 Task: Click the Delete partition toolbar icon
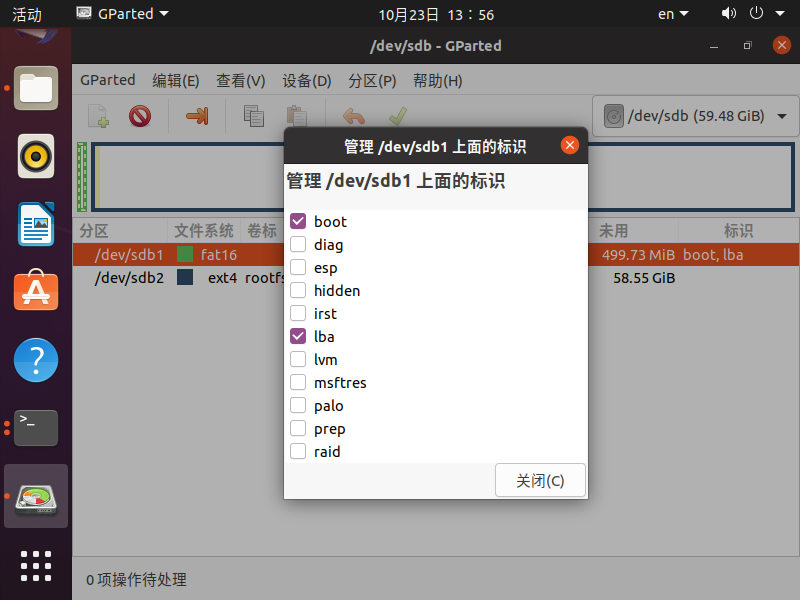click(x=140, y=116)
